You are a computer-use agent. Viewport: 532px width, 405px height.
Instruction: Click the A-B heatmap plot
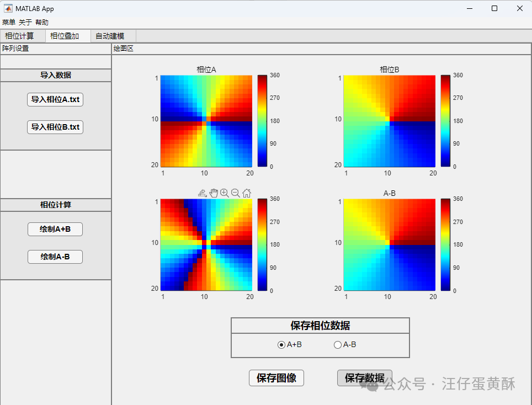point(390,244)
